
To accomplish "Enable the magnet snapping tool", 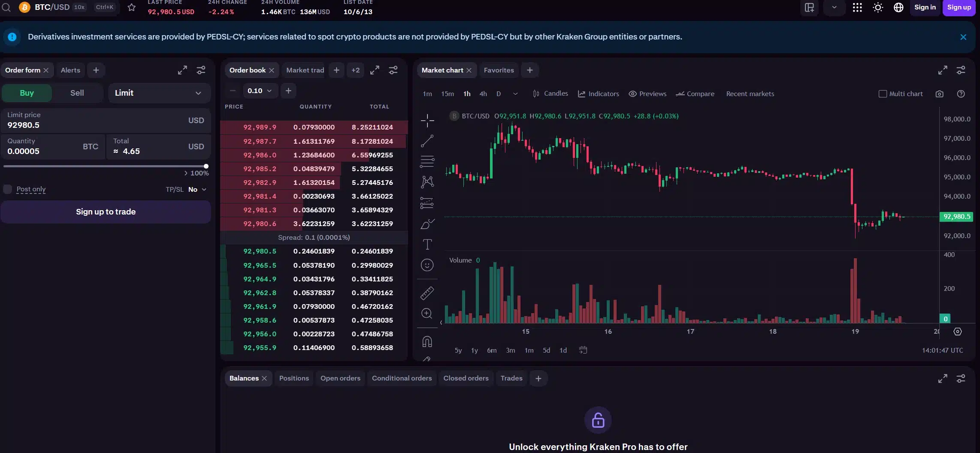I will point(427,341).
